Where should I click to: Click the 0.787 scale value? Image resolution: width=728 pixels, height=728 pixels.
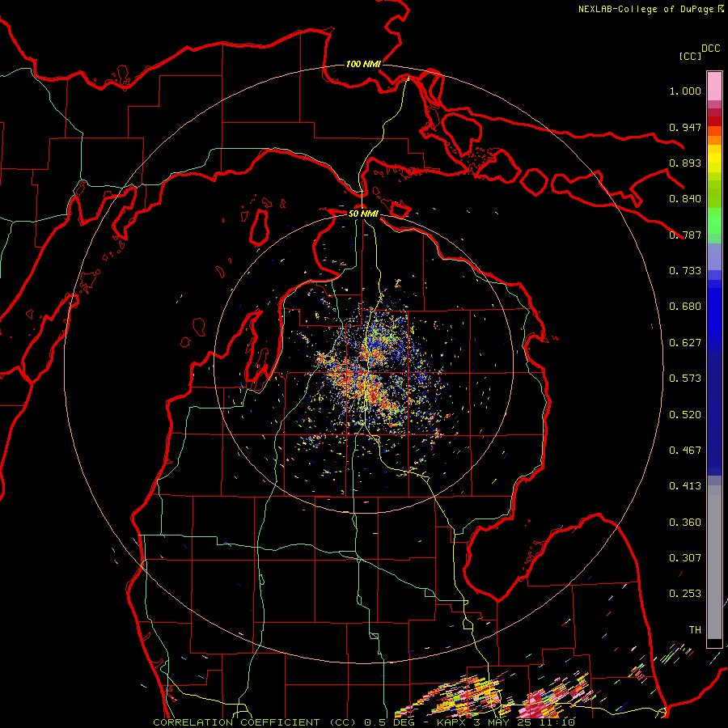[x=685, y=235]
